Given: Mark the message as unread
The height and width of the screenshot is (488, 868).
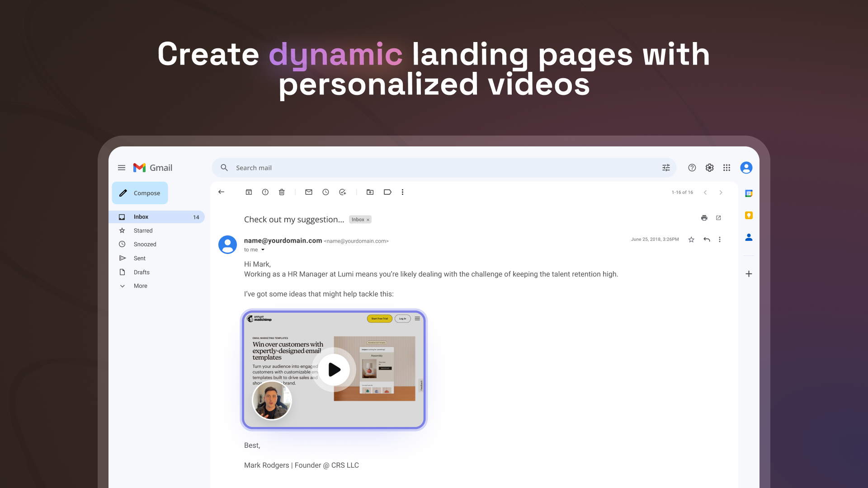Looking at the screenshot, I should tap(309, 192).
